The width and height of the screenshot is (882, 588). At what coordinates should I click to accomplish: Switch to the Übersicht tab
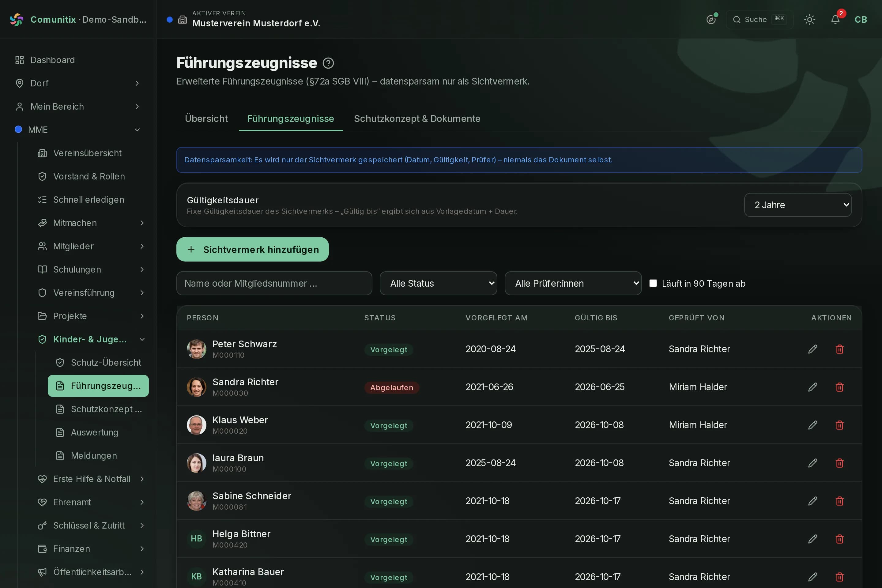point(206,119)
